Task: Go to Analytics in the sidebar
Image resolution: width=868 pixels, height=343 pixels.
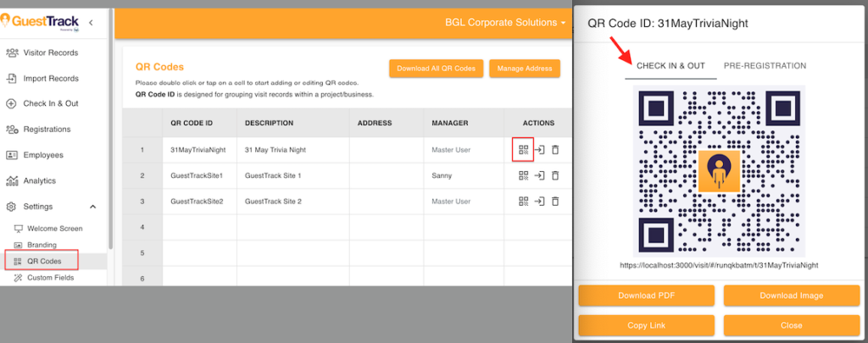Action: (39, 180)
